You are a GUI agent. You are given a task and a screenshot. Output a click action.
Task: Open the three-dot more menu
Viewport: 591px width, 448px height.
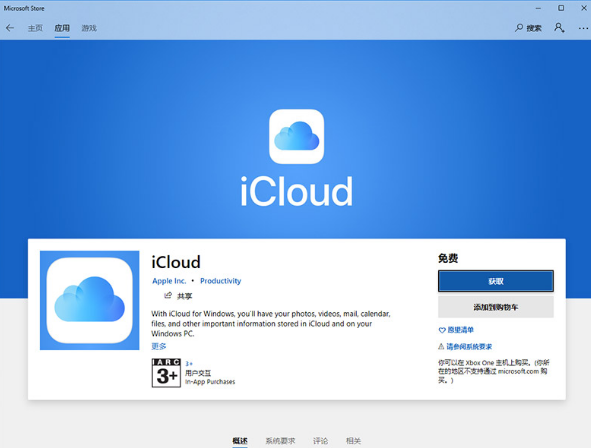click(583, 28)
